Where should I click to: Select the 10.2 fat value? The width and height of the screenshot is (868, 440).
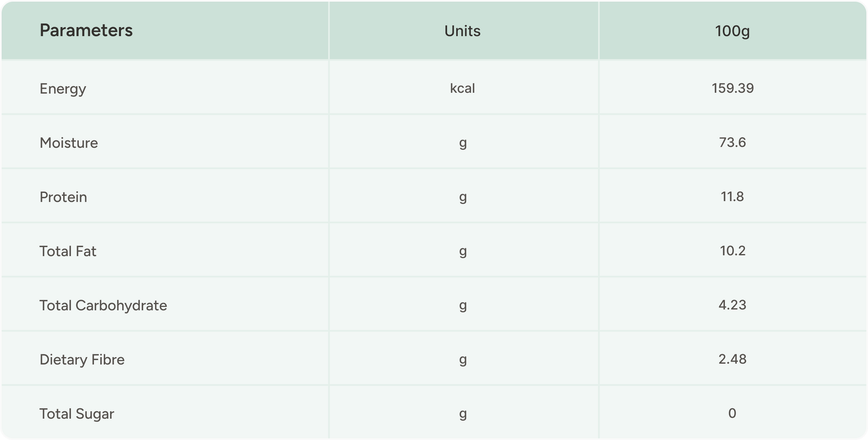tap(732, 250)
